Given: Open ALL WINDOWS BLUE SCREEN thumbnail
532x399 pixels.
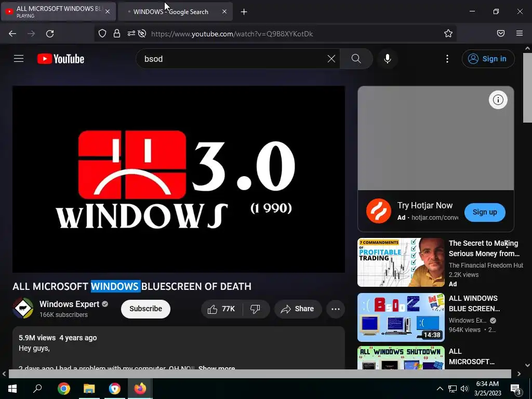Looking at the screenshot, I should [401, 317].
